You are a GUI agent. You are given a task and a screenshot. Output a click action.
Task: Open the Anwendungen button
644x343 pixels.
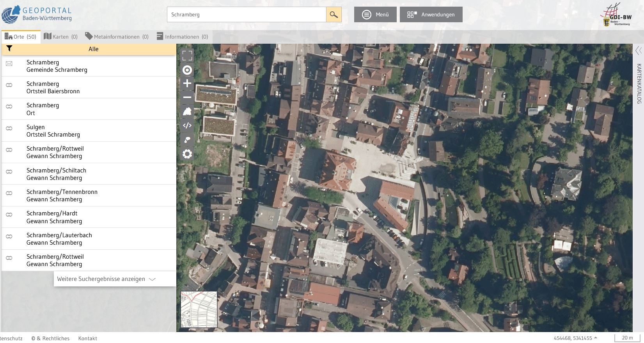[x=431, y=14]
